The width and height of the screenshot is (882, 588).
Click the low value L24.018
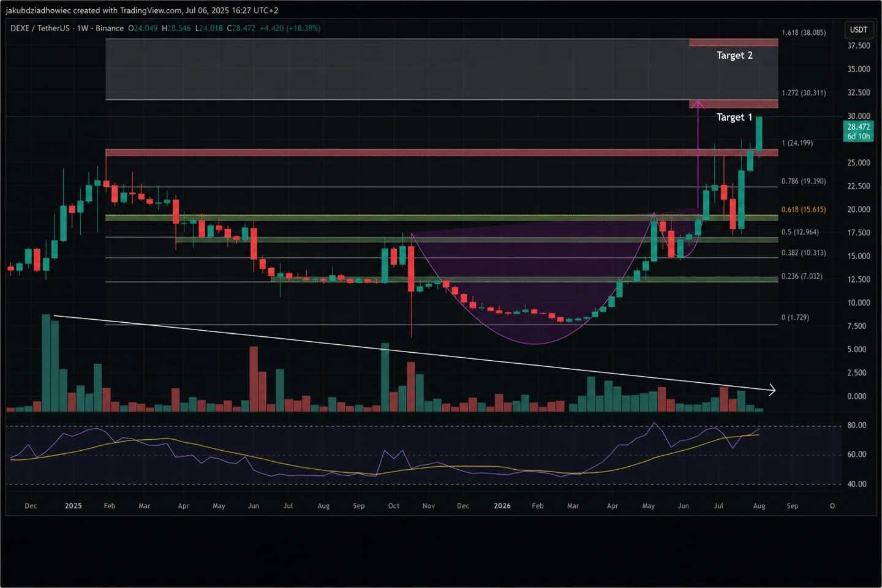pos(209,28)
